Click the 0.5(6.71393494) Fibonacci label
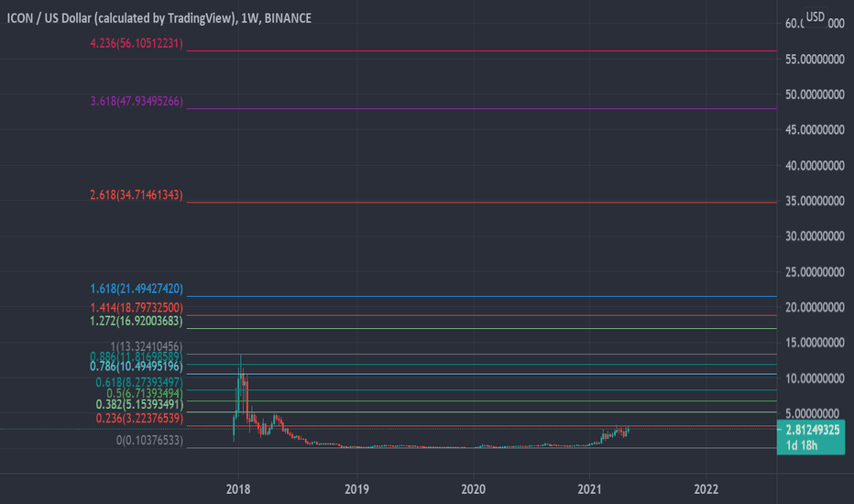The image size is (854, 504). tap(145, 393)
